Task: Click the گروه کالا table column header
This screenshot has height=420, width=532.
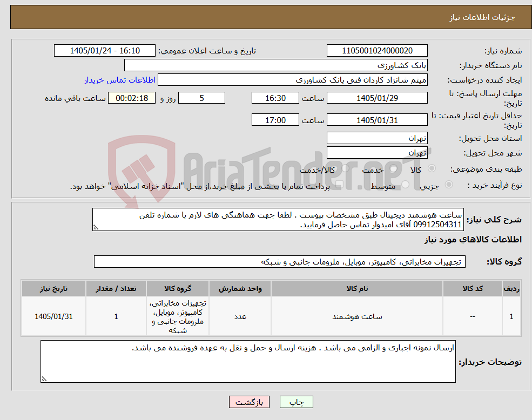Action: (x=178, y=288)
